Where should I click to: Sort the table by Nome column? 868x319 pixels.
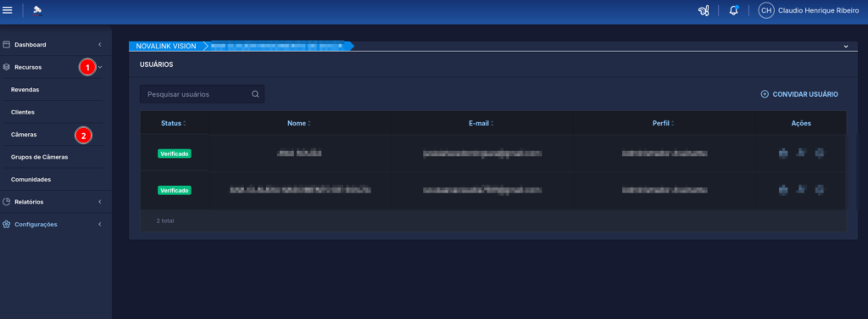point(298,123)
